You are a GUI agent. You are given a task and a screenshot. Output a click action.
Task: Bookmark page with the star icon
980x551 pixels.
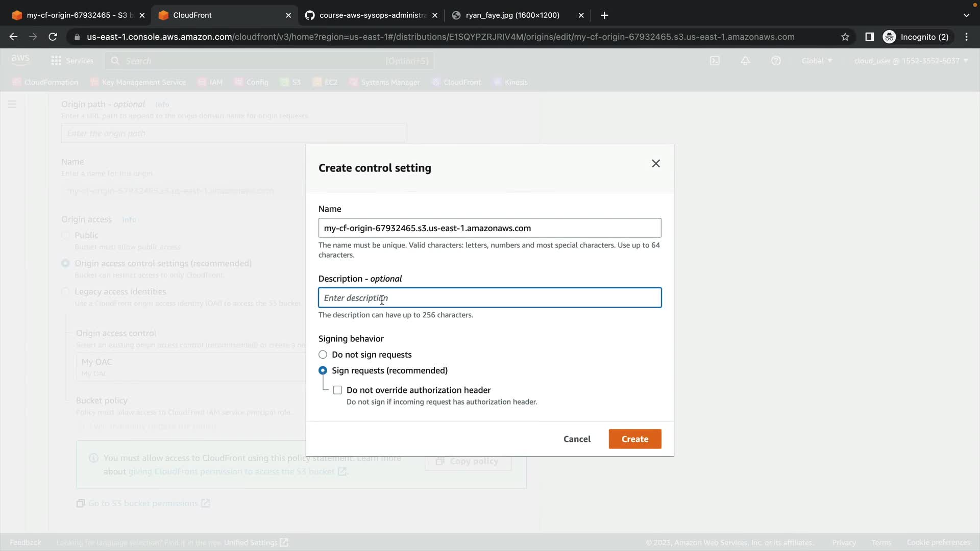click(x=845, y=37)
